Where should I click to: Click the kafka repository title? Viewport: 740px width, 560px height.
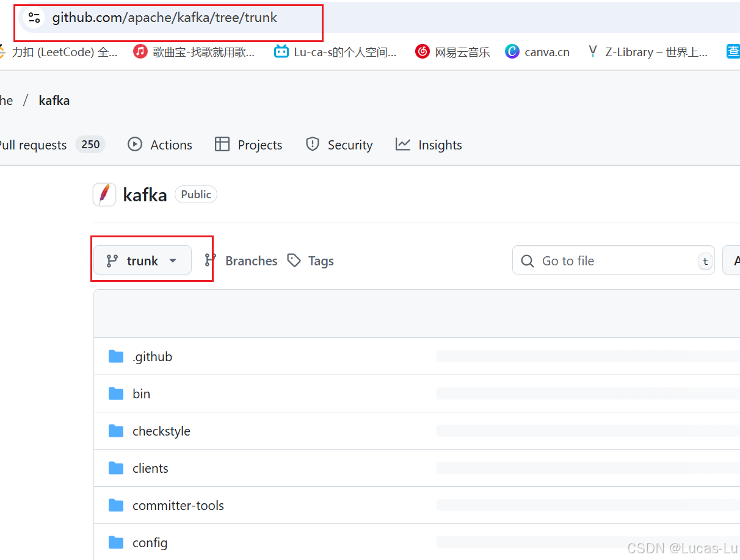(145, 195)
